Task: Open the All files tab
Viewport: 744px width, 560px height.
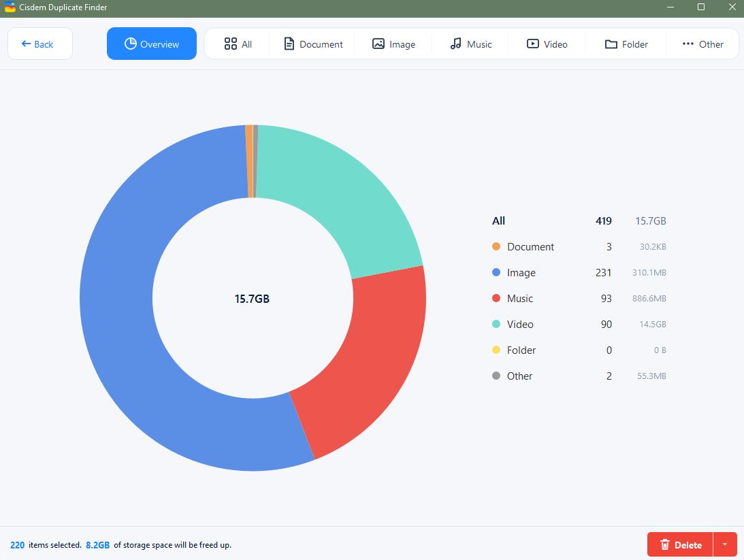Action: pyautogui.click(x=238, y=44)
